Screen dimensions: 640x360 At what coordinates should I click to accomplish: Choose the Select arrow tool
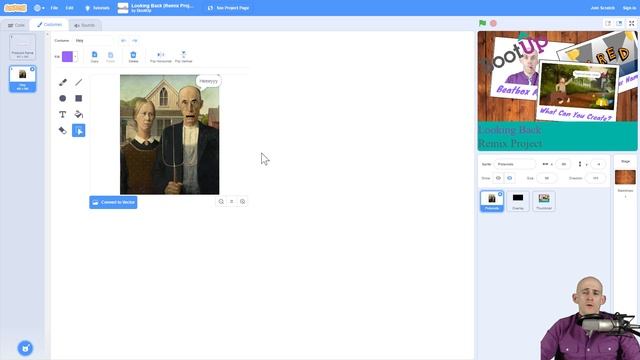tap(79, 131)
